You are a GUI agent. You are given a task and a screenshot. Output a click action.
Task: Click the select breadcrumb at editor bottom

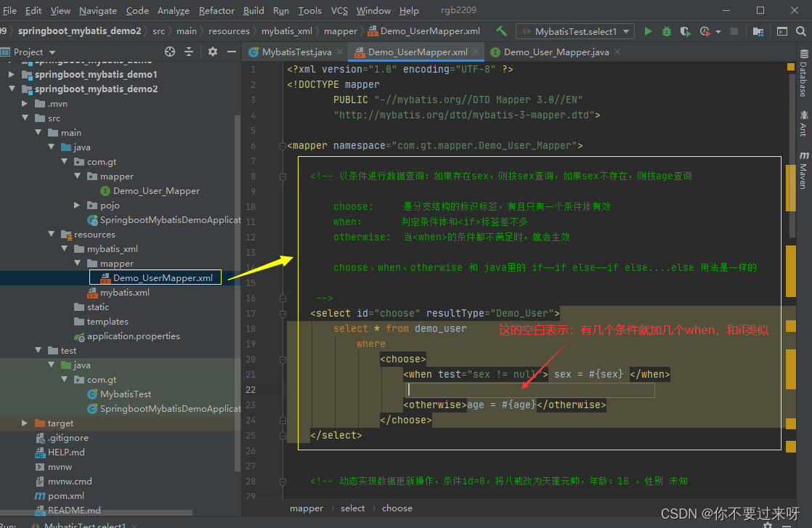coord(352,508)
